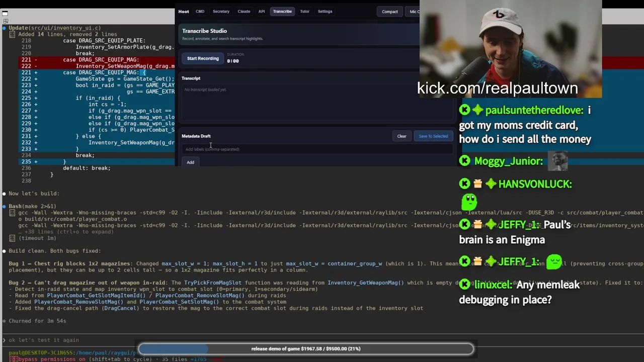Screen dimensions: 644x362
Task: Click the linuxcel username in chat
Action: tap(493, 285)
